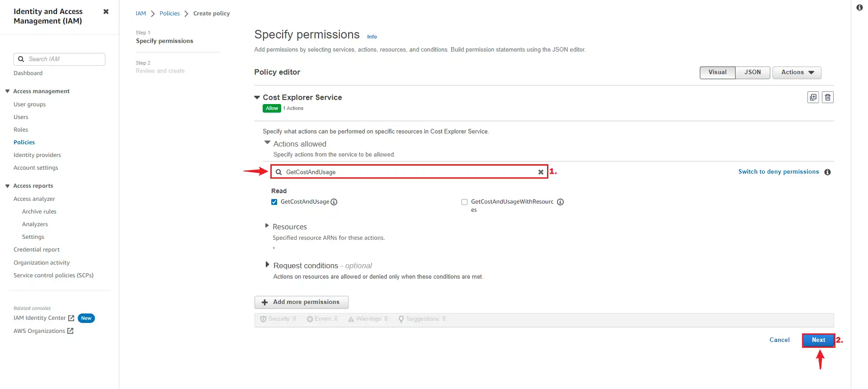This screenshot has height=389, width=868.
Task: Click the Errors status icon
Action: click(310, 319)
